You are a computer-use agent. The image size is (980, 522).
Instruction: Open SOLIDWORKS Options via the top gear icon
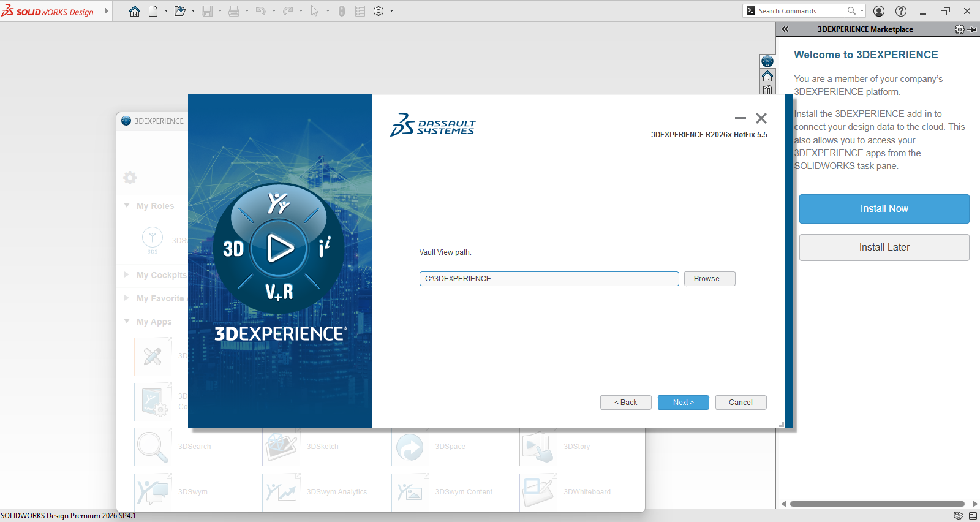[x=379, y=11]
